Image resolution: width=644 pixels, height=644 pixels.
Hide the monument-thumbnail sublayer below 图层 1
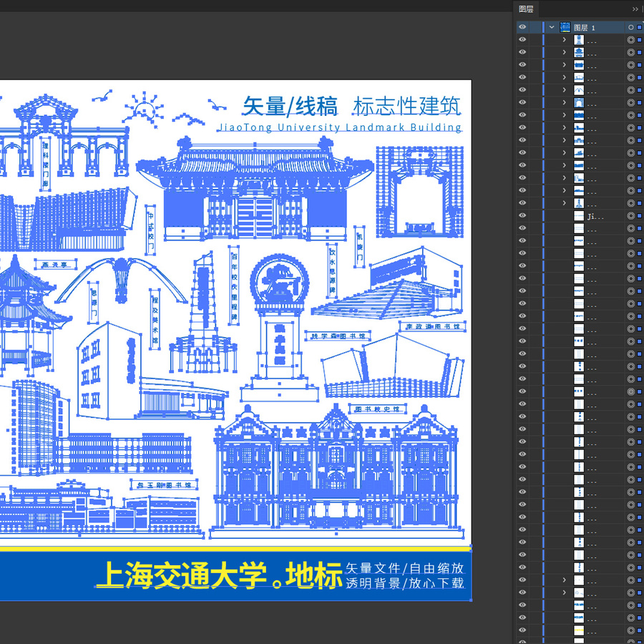point(522,40)
